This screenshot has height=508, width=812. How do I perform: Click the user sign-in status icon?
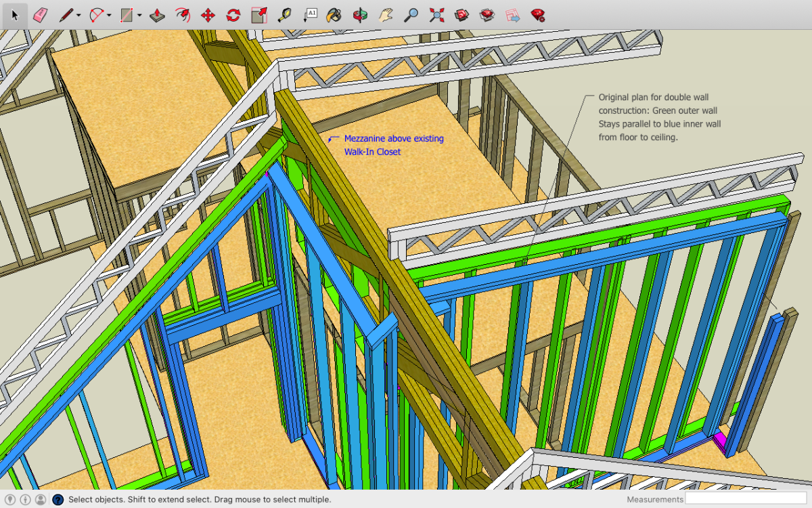pyautogui.click(x=41, y=499)
